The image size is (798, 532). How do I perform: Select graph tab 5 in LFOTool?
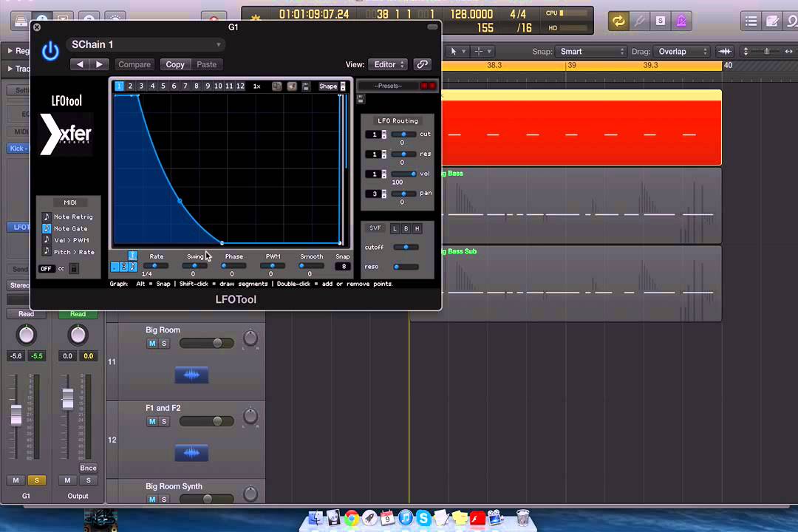point(163,86)
